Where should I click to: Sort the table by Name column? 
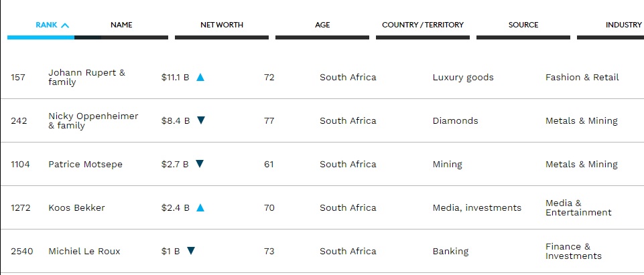click(x=121, y=25)
